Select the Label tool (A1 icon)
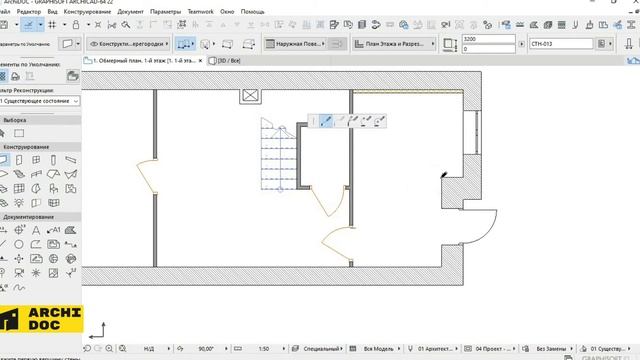The width and height of the screenshot is (640, 360). 53,230
